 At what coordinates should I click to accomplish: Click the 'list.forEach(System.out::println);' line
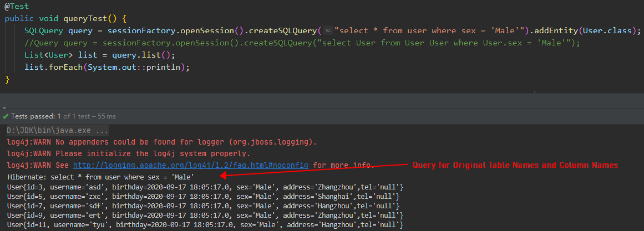coord(107,67)
